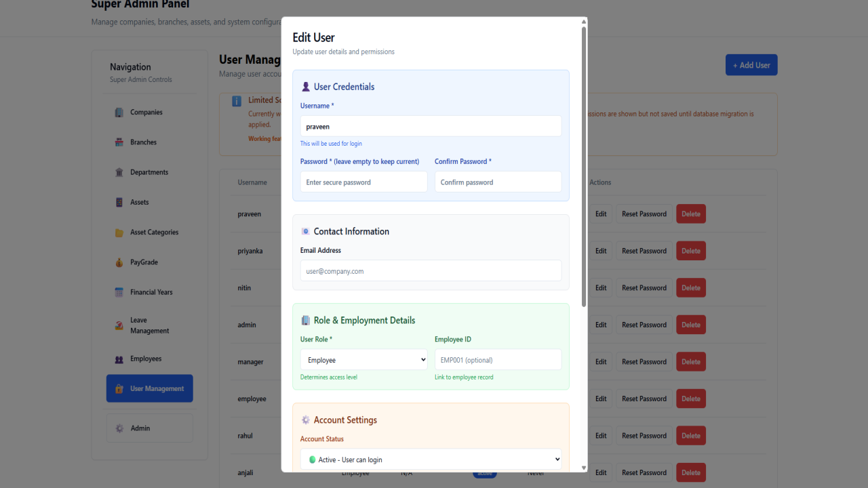
Task: Click the info icon in Limited banner
Action: point(237,101)
